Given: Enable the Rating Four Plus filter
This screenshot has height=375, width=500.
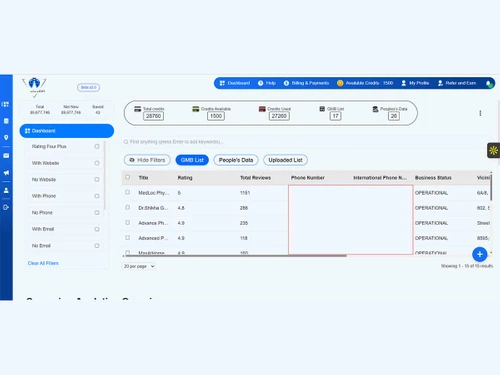Looking at the screenshot, I should tap(97, 146).
